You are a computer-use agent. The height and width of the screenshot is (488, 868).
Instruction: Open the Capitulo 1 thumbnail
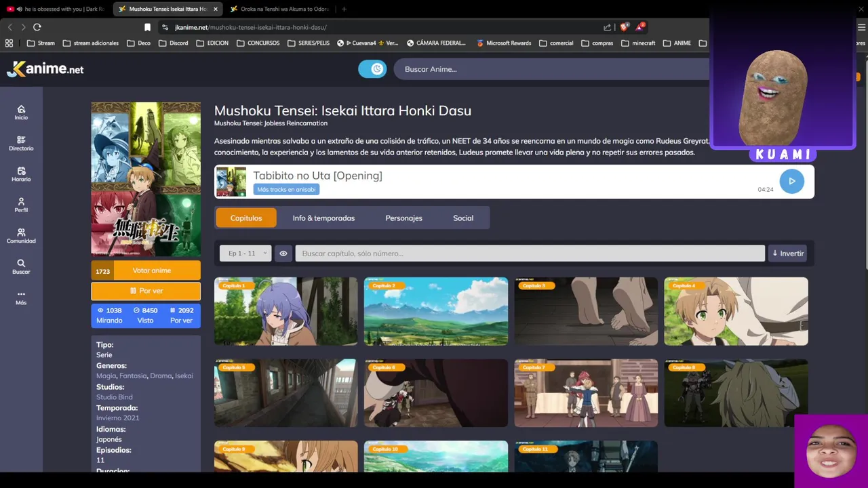point(285,311)
